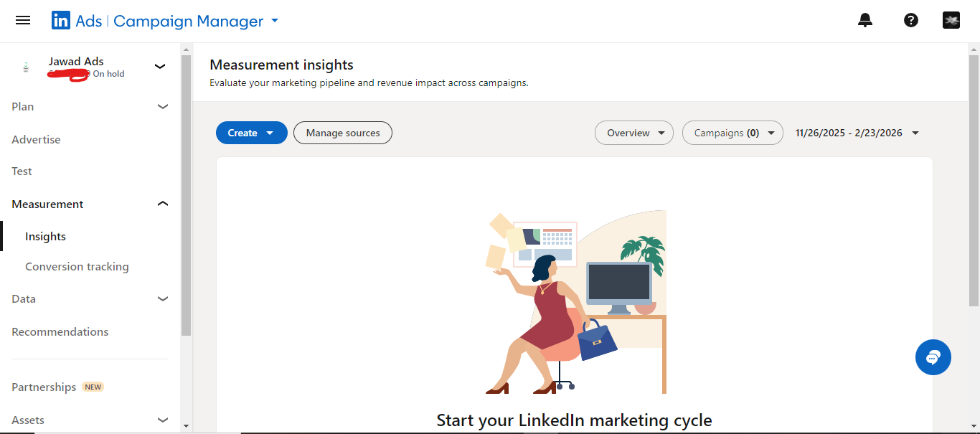
Task: Expand the Plan section
Action: (x=163, y=107)
